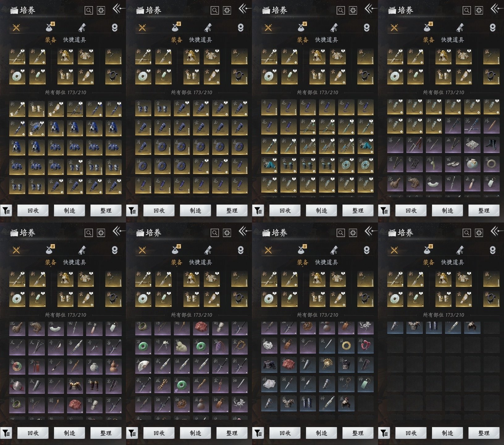Click 培养 title in the bottom-right panel
Screen dimensions: 504x445
pyautogui.click(x=405, y=233)
